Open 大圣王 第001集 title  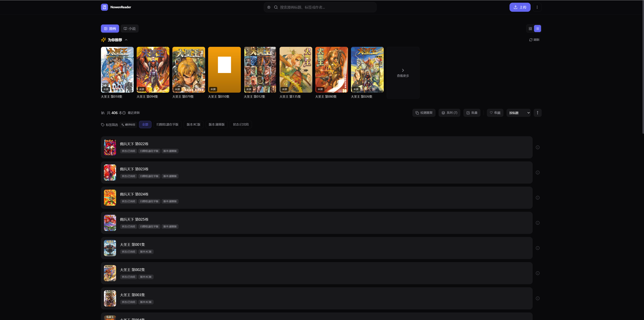pos(132,245)
